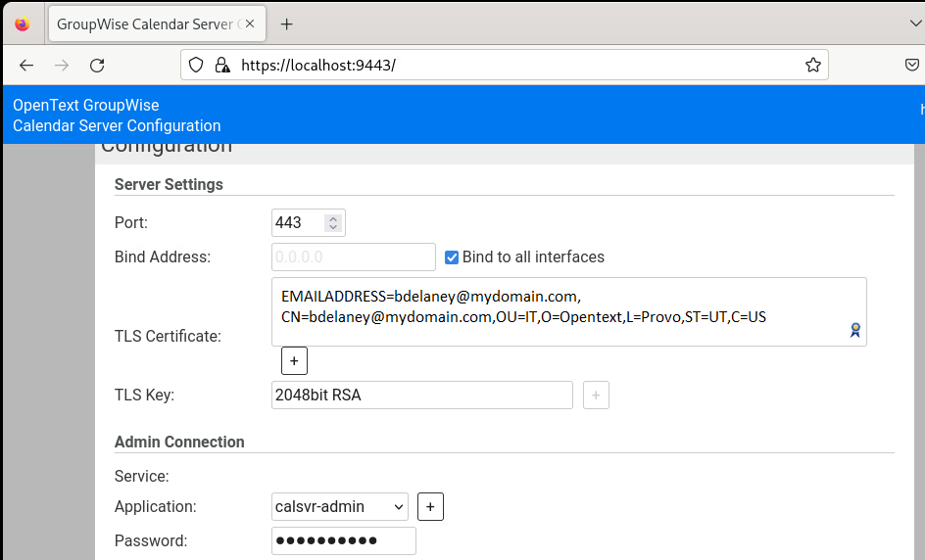Click the Calendar Server Configuration subtitle
The height and width of the screenshot is (560, 925).
coord(117,125)
